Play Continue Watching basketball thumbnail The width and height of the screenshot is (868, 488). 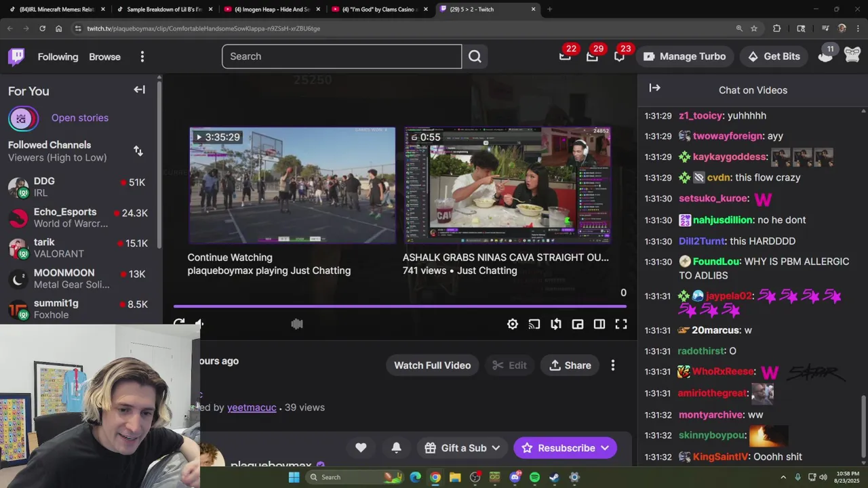292,185
